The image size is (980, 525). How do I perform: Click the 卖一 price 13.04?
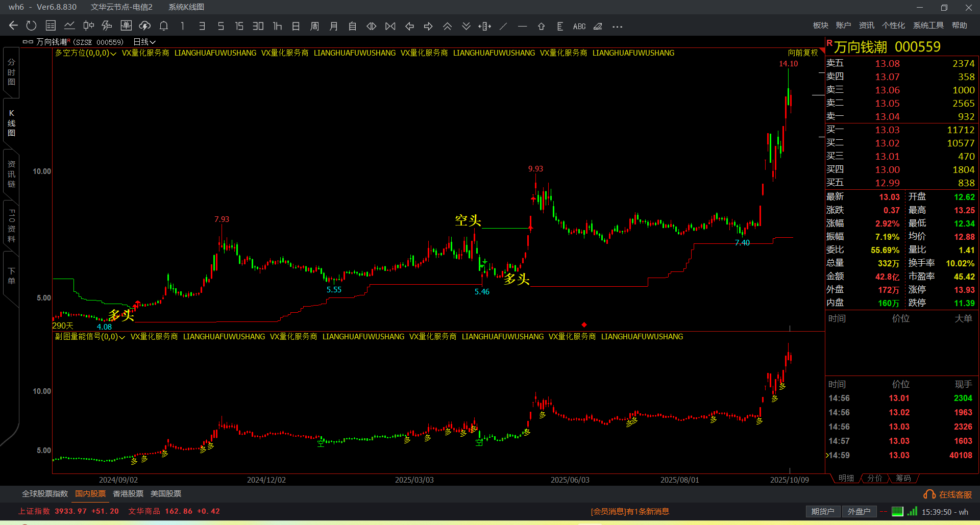click(887, 117)
